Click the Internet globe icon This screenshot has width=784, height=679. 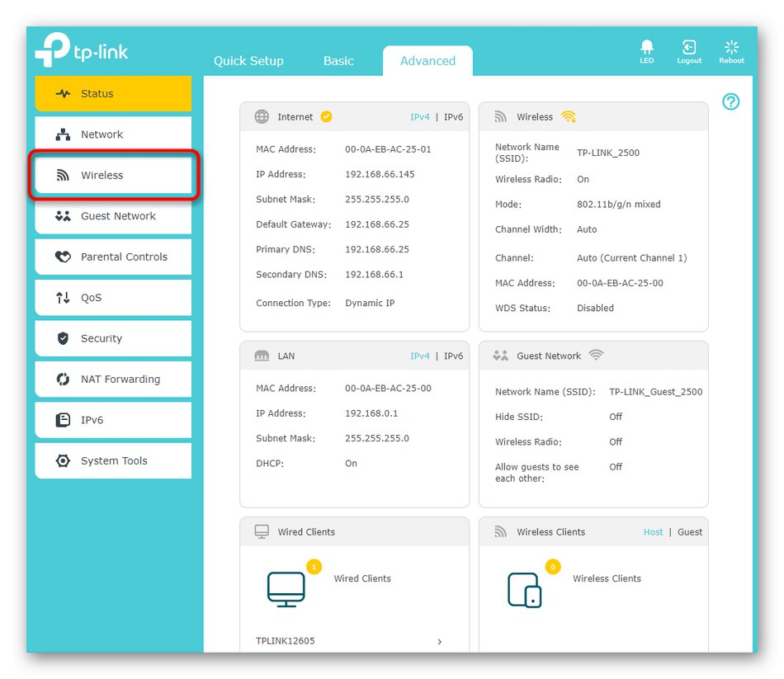(262, 116)
